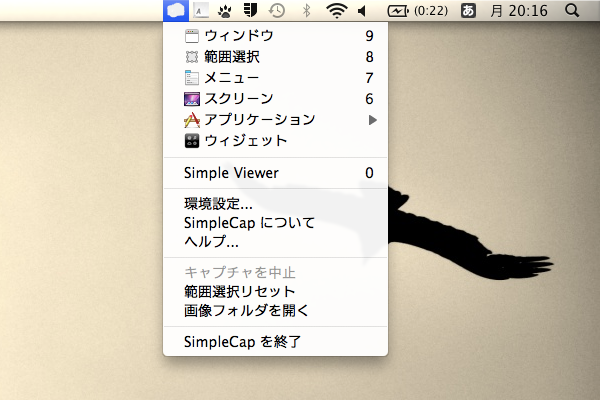Click the application icon beside アプリケーション
The image size is (600, 400).
pos(192,120)
